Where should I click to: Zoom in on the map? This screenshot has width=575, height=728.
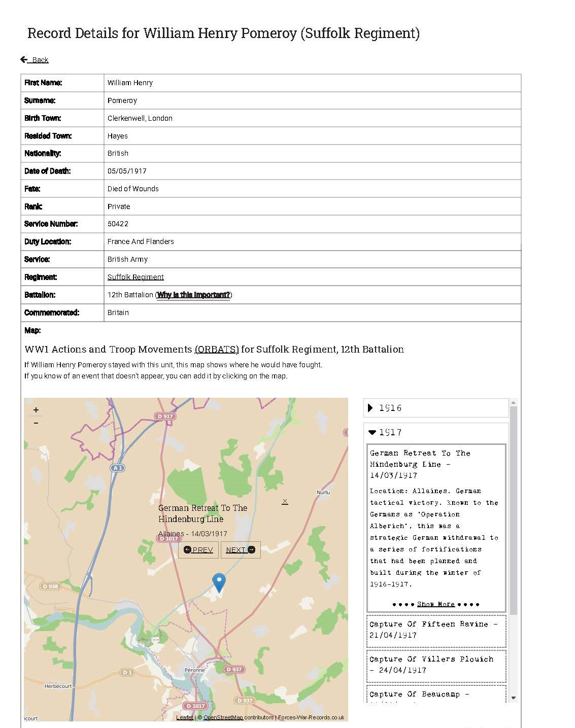click(x=36, y=410)
